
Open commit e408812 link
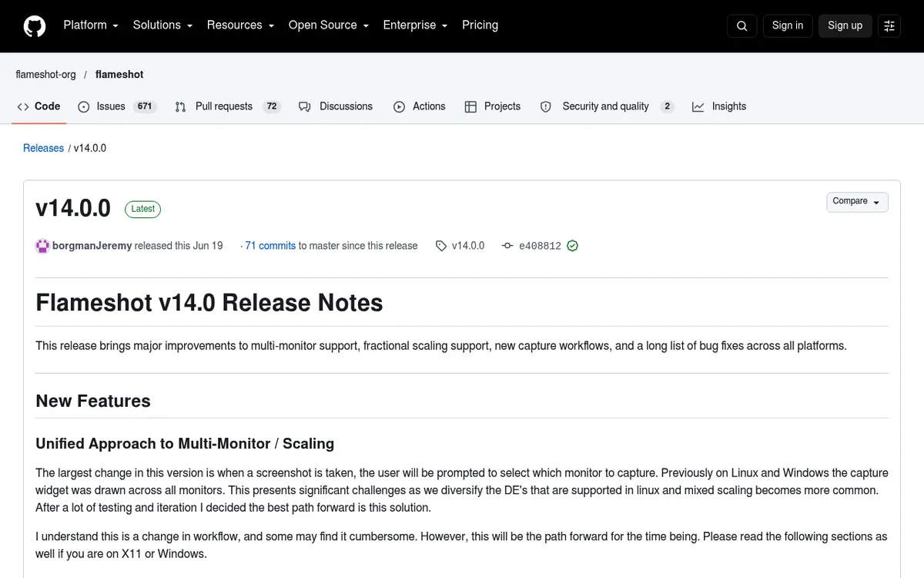pyautogui.click(x=532, y=246)
